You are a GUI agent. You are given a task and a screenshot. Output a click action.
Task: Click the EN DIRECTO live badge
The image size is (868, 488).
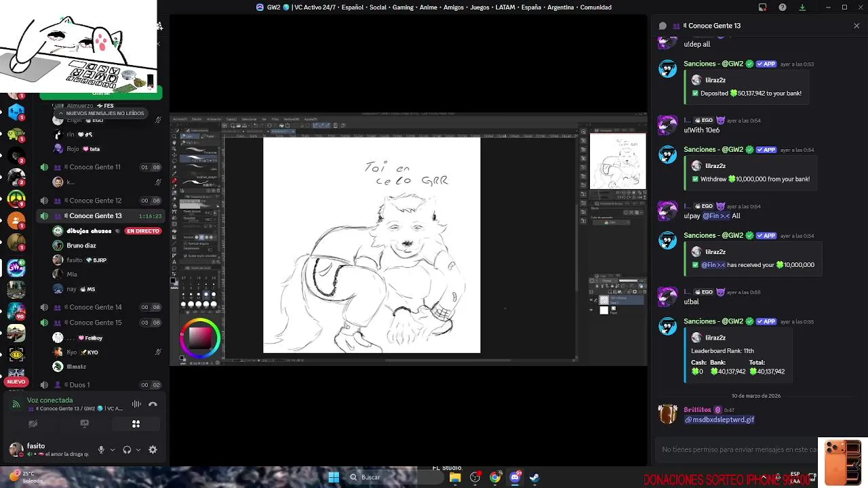pyautogui.click(x=143, y=231)
